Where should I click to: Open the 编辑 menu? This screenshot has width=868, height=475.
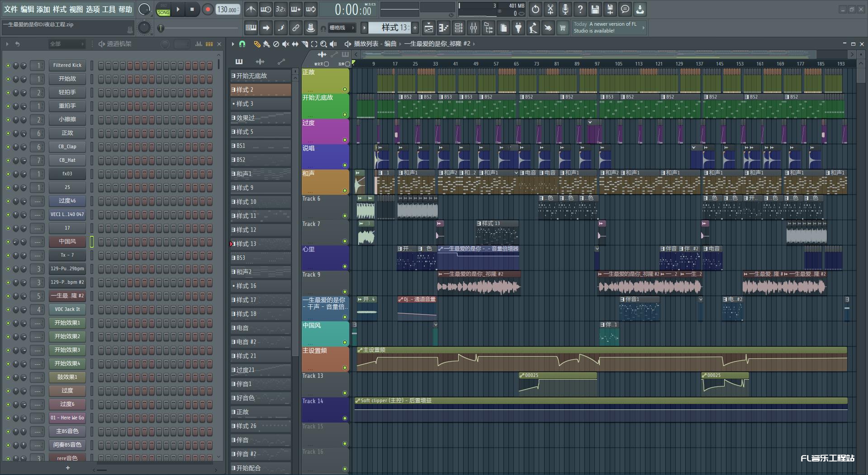point(27,9)
